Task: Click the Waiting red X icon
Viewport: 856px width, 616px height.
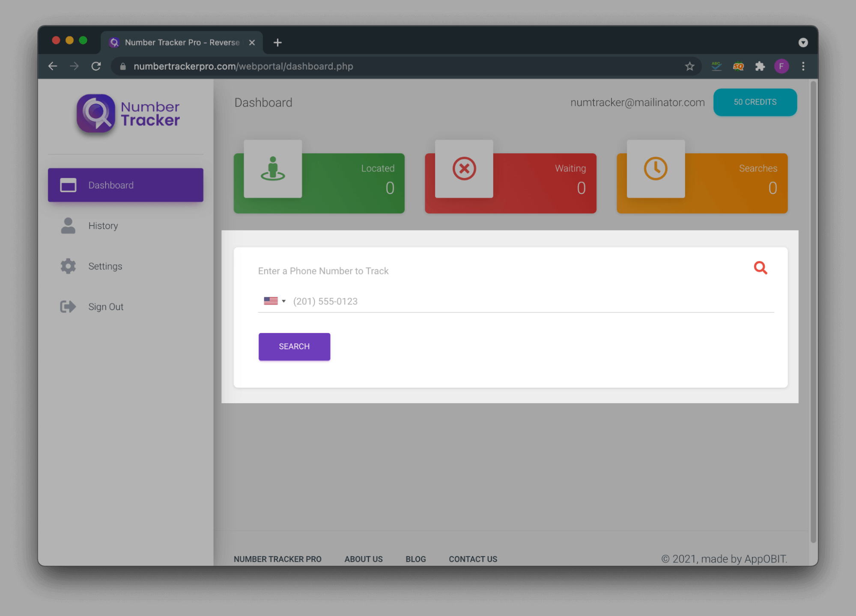Action: (464, 169)
